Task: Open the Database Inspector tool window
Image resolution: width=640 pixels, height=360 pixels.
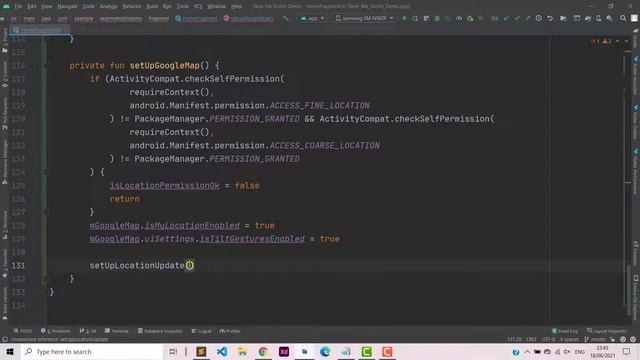Action: point(160,331)
